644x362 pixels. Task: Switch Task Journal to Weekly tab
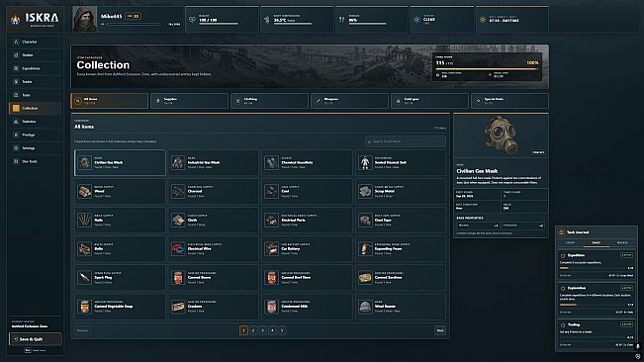[x=622, y=242]
